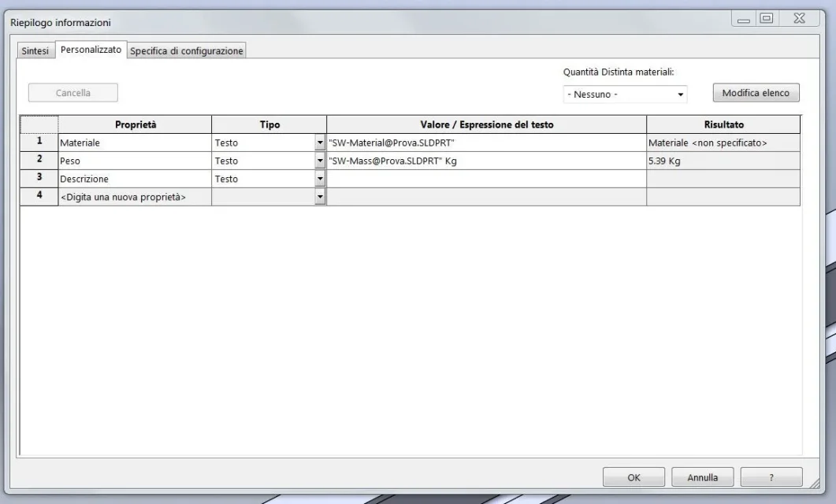Click the Cancella button

(x=73, y=93)
